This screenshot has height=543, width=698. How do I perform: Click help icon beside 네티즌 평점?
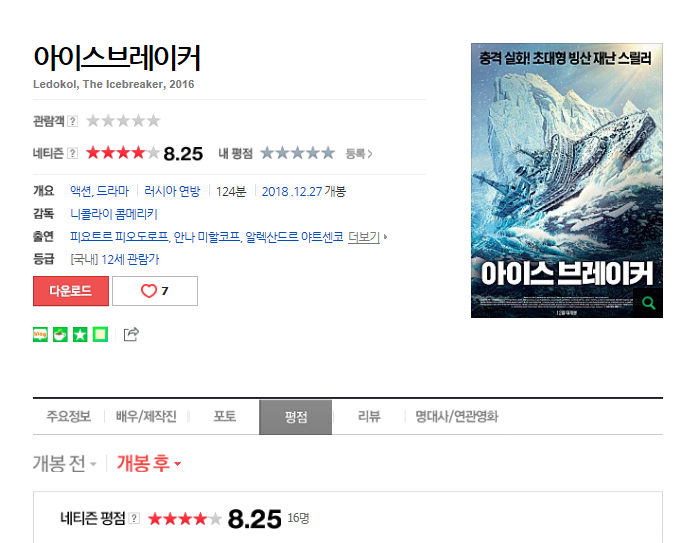click(134, 518)
